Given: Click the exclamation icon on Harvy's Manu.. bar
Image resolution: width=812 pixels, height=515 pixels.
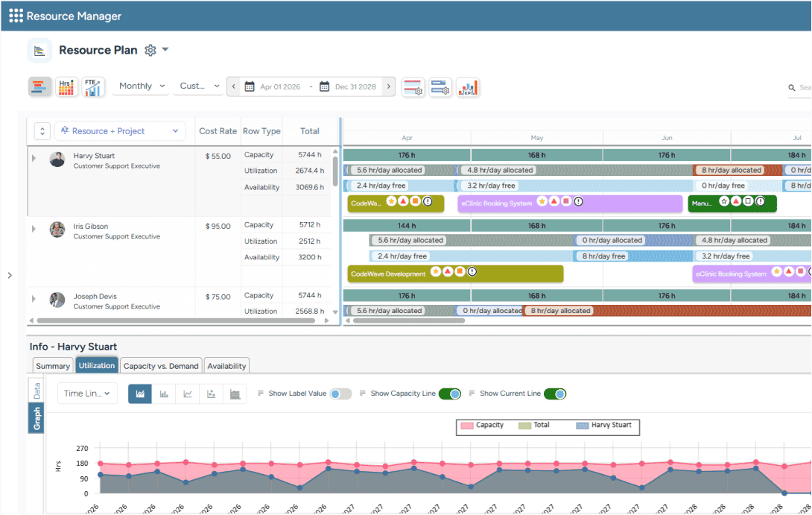Looking at the screenshot, I should pos(760,201).
